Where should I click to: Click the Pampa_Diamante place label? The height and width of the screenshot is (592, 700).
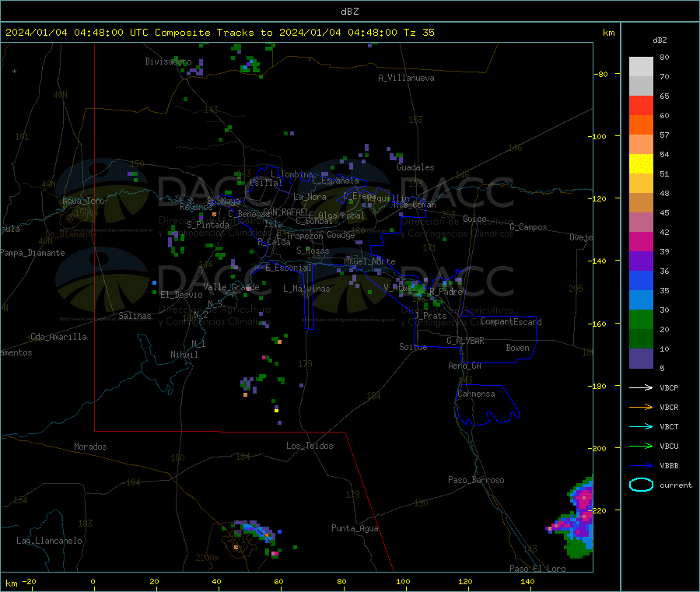[x=33, y=253]
